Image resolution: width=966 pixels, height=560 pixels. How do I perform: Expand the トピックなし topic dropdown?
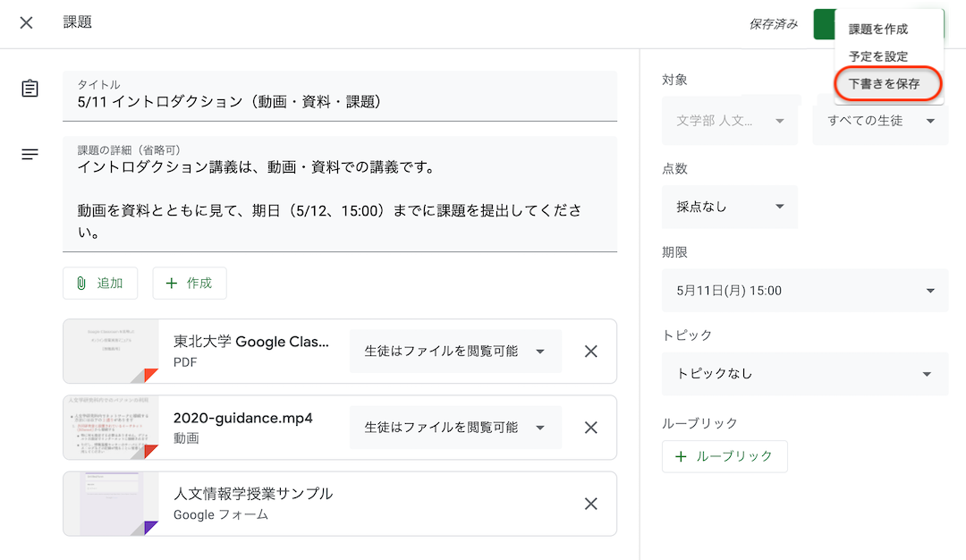pos(805,374)
